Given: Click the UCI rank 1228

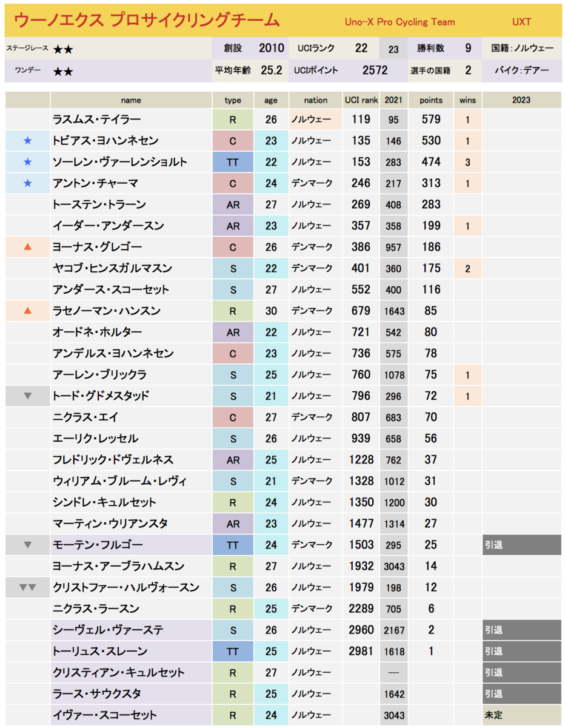Looking at the screenshot, I should (361, 459).
